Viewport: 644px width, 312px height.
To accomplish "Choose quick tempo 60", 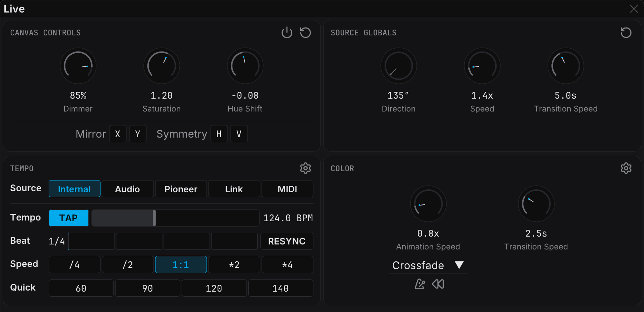I will [x=81, y=288].
